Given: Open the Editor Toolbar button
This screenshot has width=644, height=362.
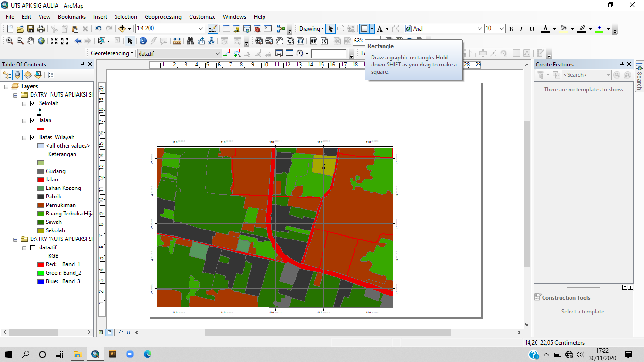Looking at the screenshot, I should [213, 29].
